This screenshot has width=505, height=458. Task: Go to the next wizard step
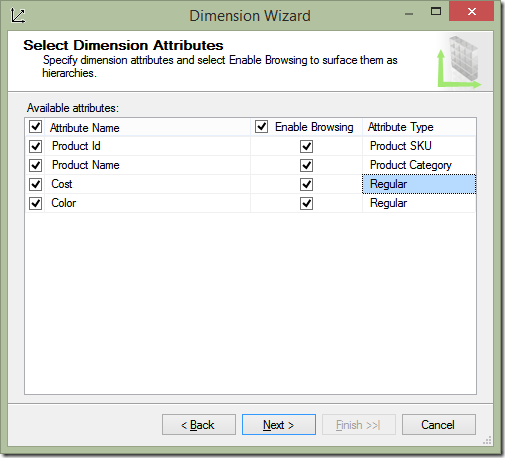coord(279,425)
